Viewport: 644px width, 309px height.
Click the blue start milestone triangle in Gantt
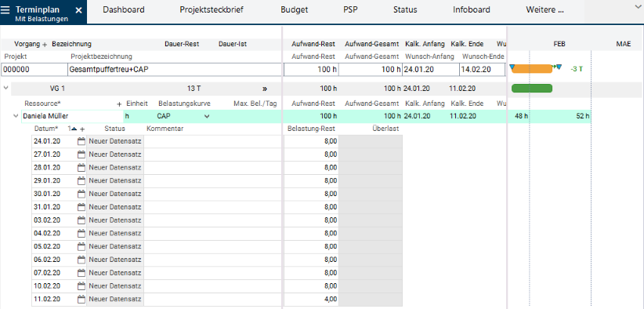pos(512,67)
